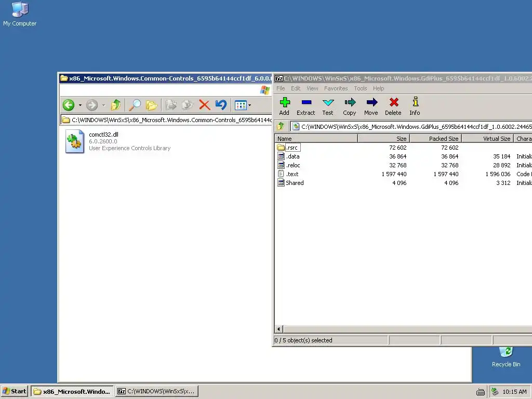Click the Move toolbar icon in 7-Zip

click(371, 106)
